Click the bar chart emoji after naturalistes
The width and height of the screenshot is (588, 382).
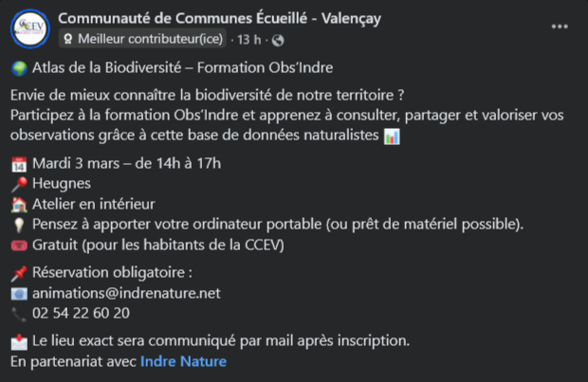pyautogui.click(x=392, y=137)
